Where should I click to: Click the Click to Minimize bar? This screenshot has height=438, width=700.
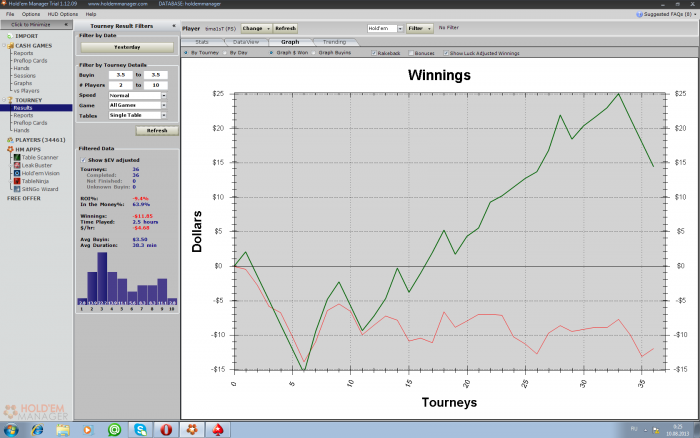coord(36,25)
